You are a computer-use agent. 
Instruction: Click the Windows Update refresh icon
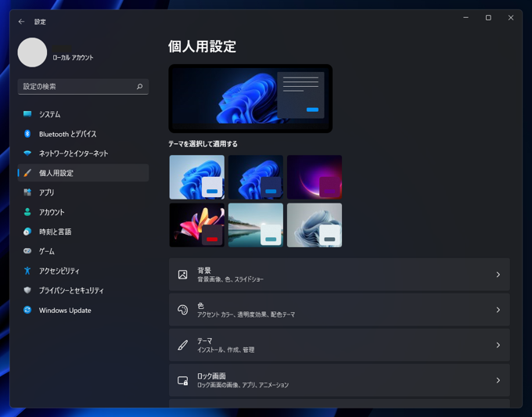point(27,310)
